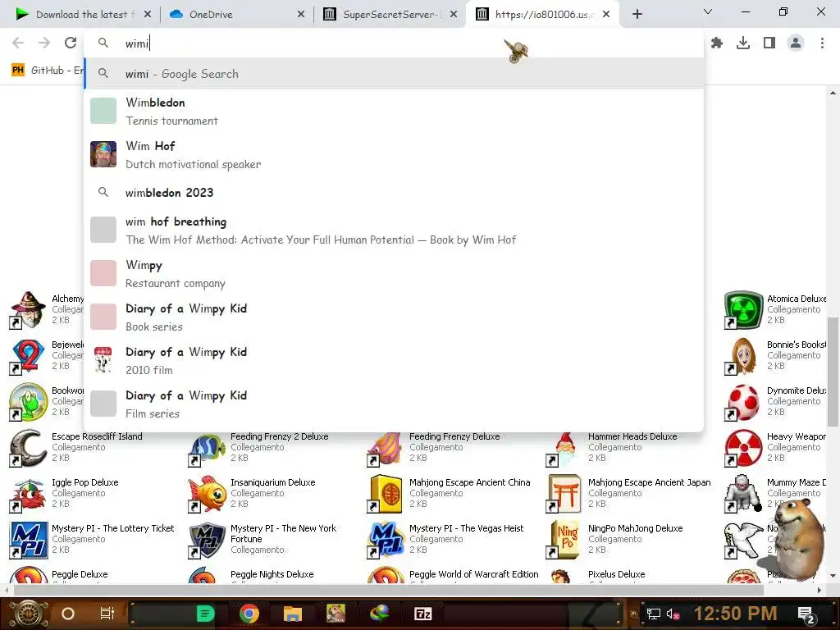This screenshot has width=840, height=630.
Task: Open Mahjong Escape Ancient Japan icon
Action: click(x=564, y=494)
